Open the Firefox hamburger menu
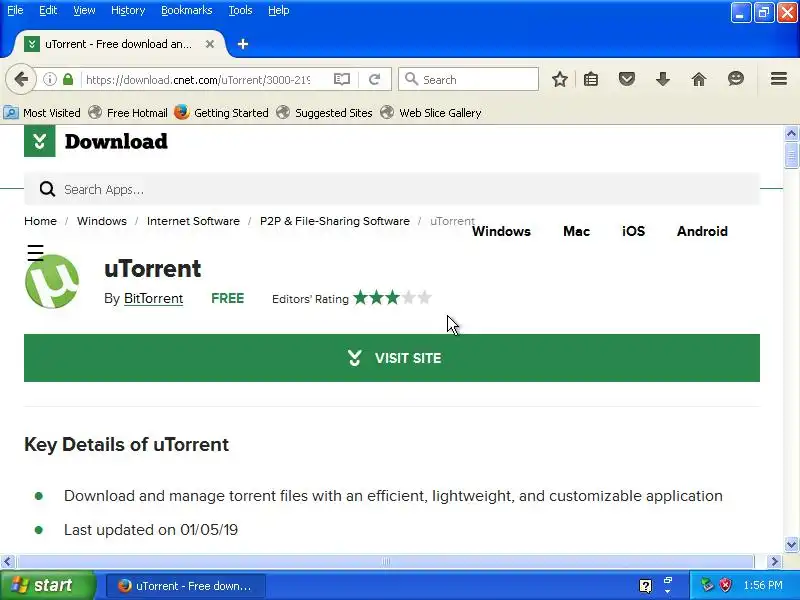 (x=779, y=79)
